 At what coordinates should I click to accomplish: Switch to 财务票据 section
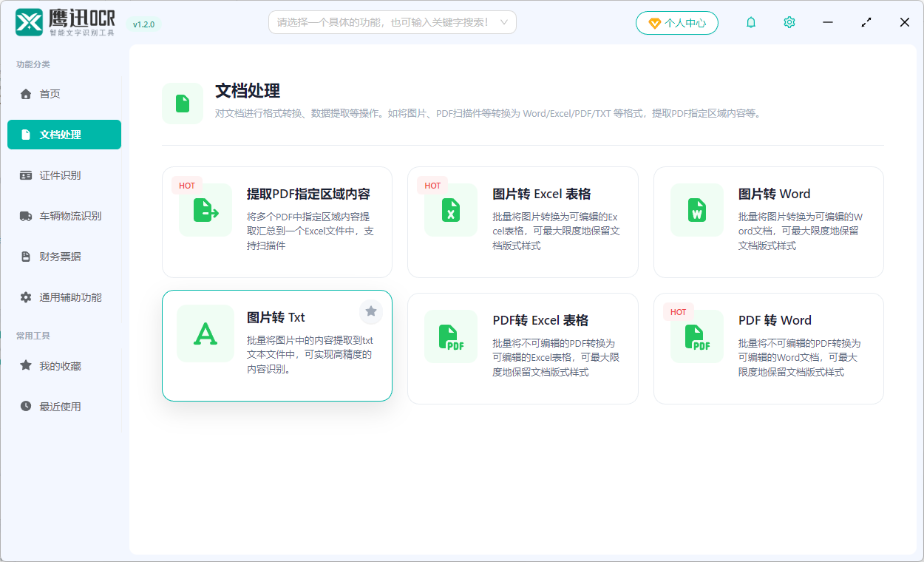pos(64,257)
